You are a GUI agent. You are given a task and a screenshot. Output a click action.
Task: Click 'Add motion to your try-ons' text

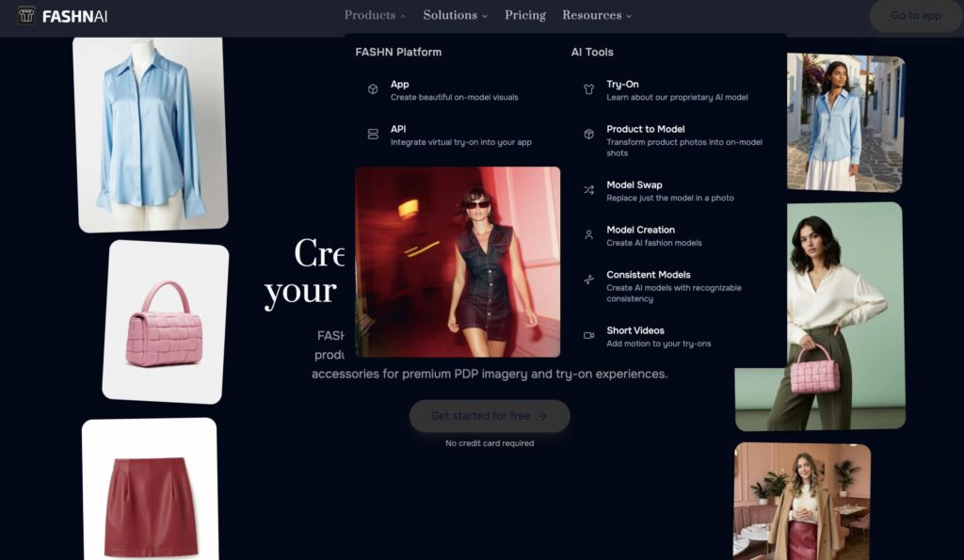click(x=658, y=344)
